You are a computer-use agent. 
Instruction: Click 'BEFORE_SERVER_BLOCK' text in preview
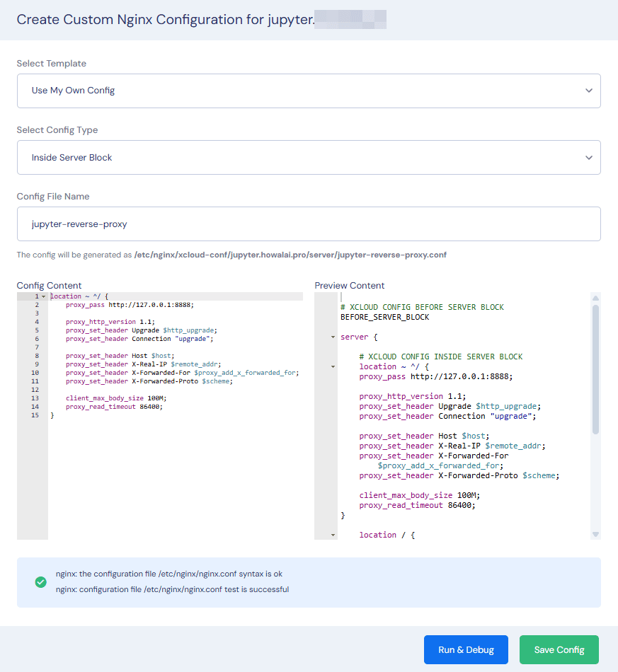[x=384, y=317]
